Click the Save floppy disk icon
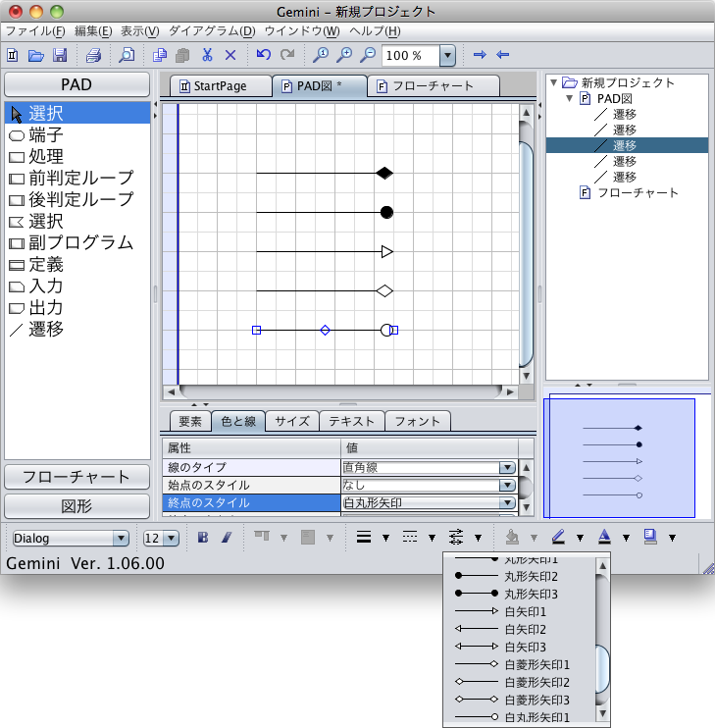 coord(60,55)
